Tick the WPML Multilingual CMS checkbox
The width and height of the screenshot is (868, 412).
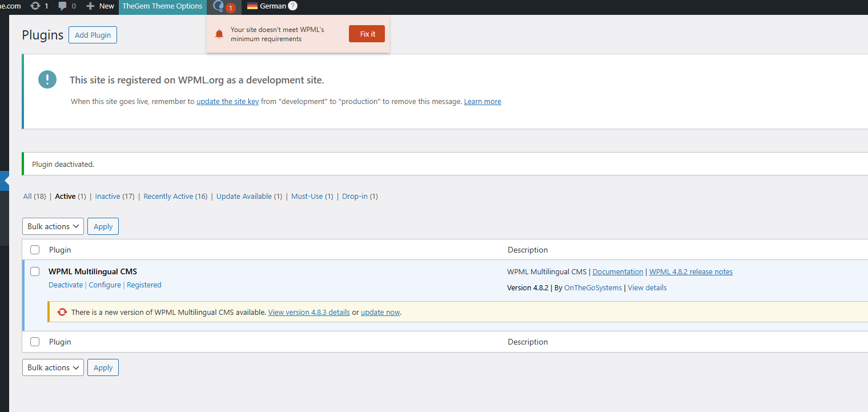[35, 271]
